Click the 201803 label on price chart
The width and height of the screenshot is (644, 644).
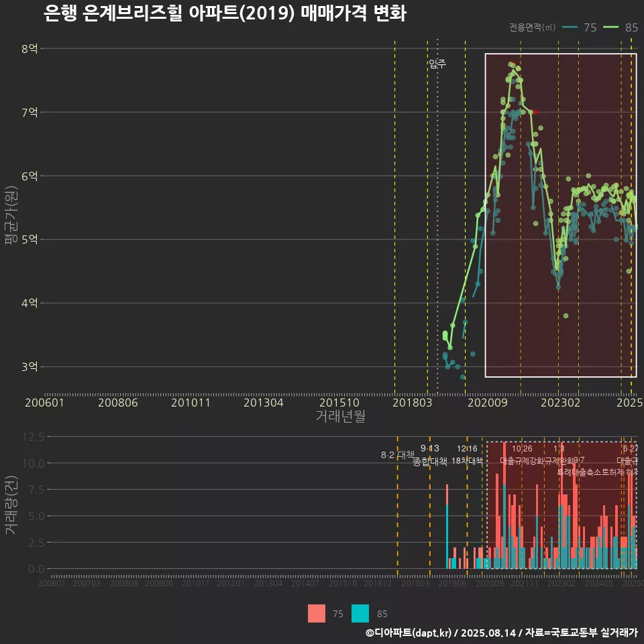click(413, 402)
